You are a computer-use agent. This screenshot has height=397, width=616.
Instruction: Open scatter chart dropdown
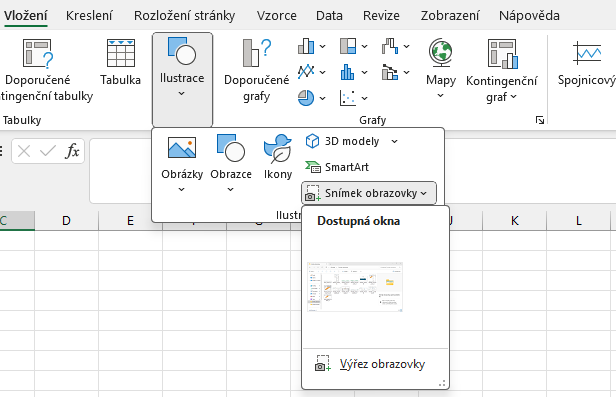click(x=353, y=98)
